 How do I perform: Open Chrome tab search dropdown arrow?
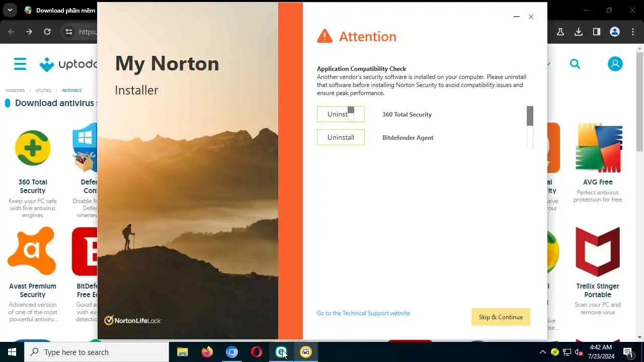click(10, 10)
